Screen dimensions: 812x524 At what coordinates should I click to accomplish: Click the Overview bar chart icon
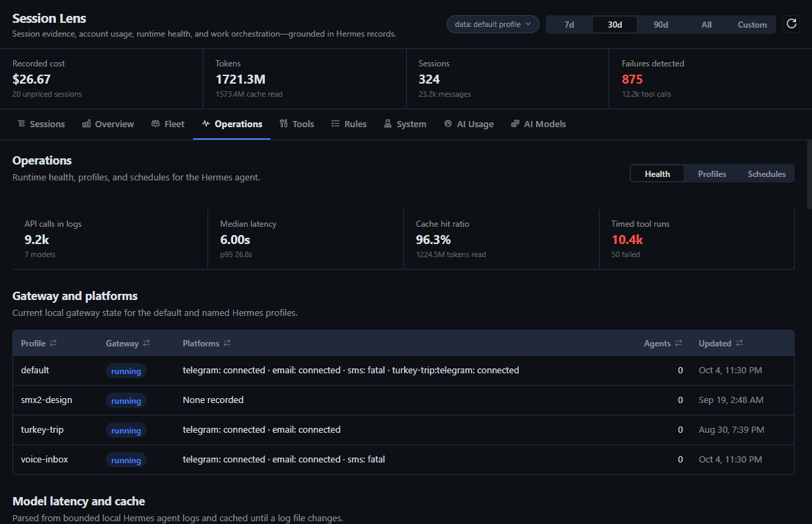click(86, 124)
